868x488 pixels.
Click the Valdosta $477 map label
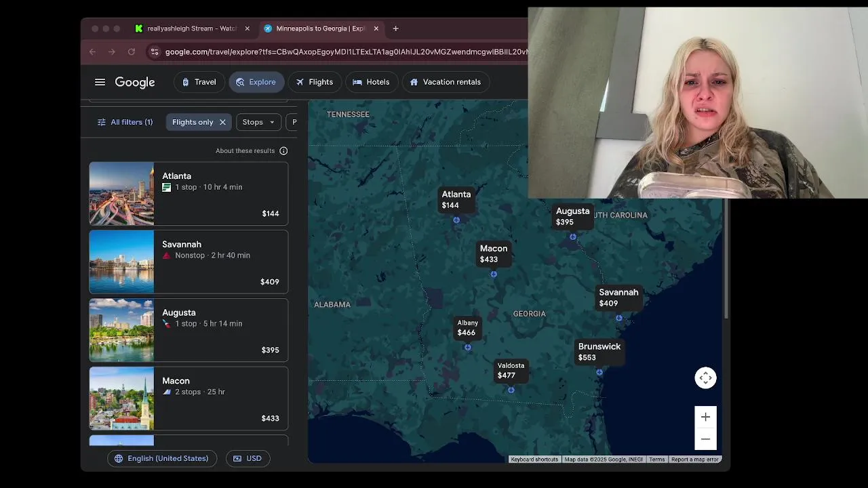pyautogui.click(x=511, y=370)
